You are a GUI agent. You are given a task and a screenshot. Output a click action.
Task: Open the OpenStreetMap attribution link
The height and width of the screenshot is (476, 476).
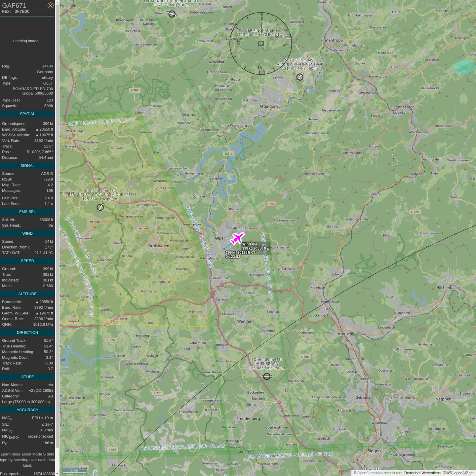pyautogui.click(x=370, y=473)
